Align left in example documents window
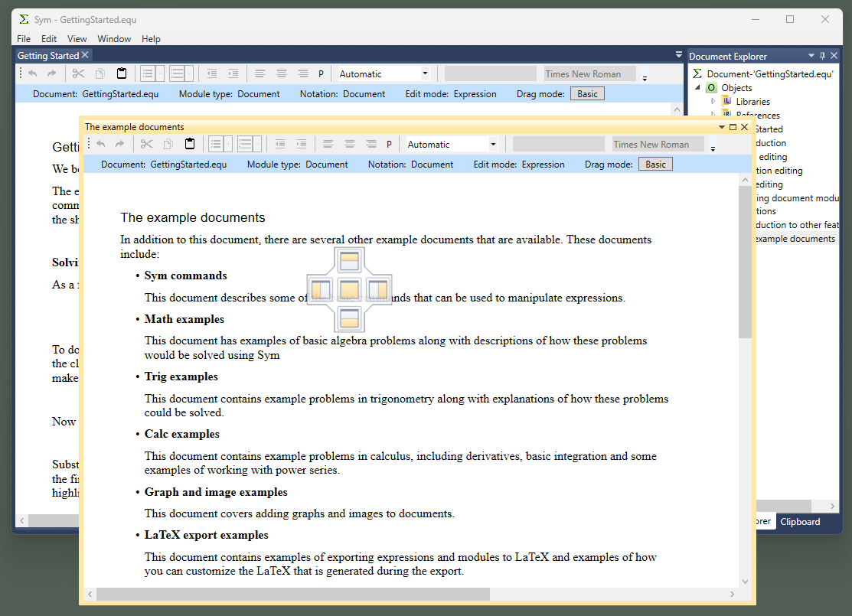Screen dimensions: 852x616 [328, 144]
